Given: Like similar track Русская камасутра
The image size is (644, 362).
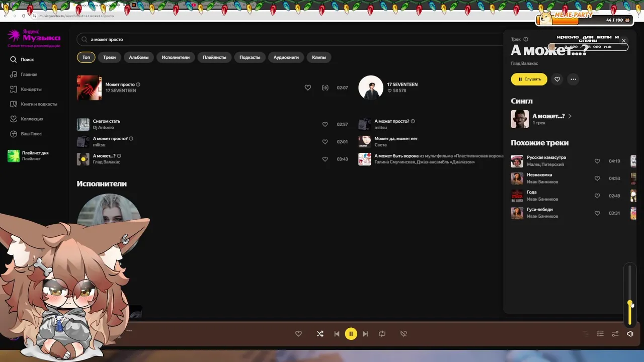Looking at the screenshot, I should 597,161.
